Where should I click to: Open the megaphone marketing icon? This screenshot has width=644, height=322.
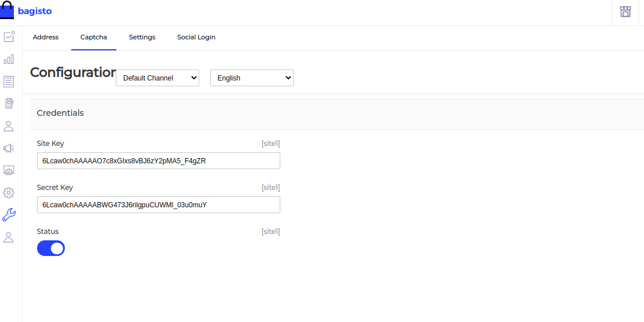pyautogui.click(x=9, y=148)
